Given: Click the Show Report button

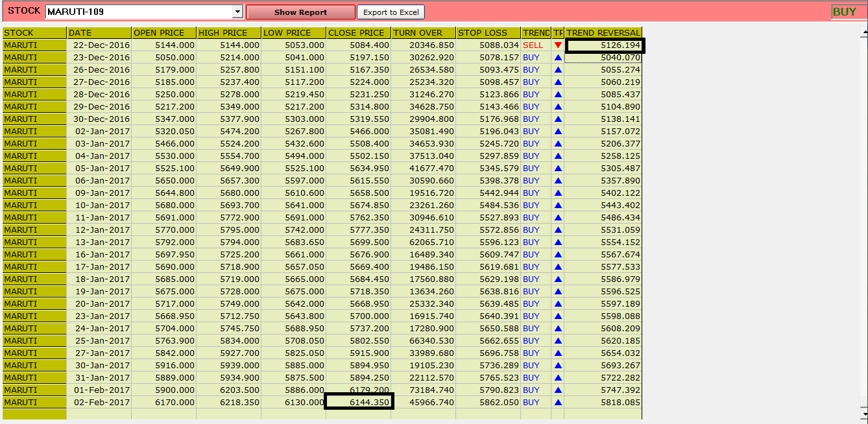Looking at the screenshot, I should pyautogui.click(x=300, y=12).
